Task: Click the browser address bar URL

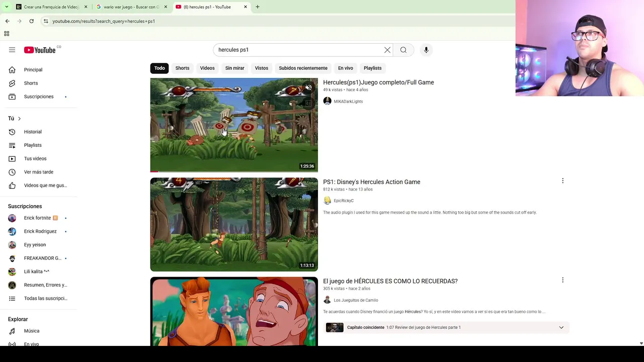Action: (x=104, y=21)
